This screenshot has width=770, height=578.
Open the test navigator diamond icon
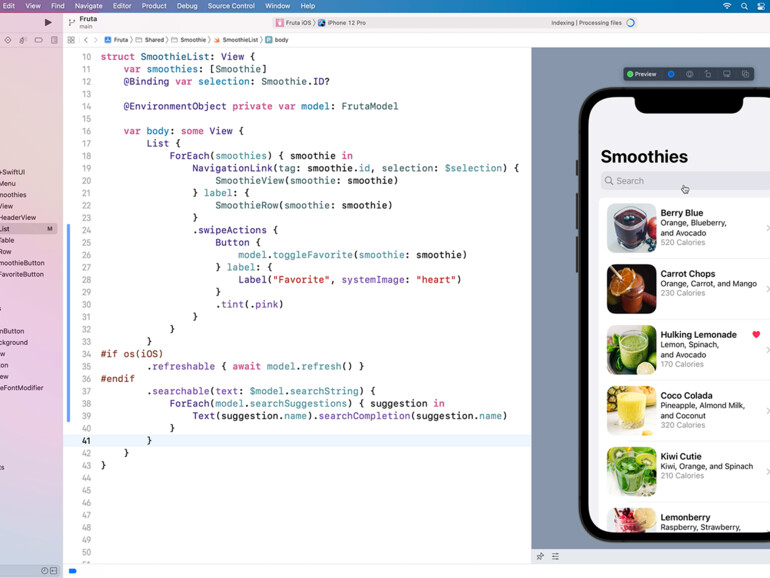pyautogui.click(x=7, y=40)
